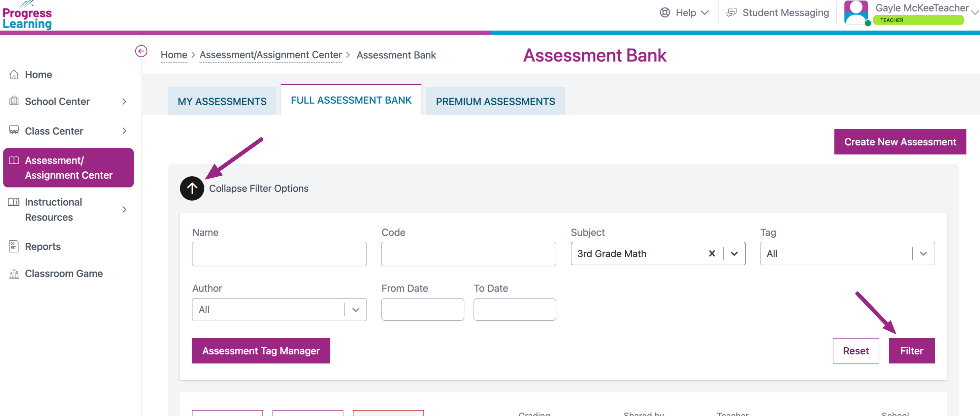980x416 pixels.
Task: Switch to the Premium Assessments tab
Action: [x=495, y=101]
